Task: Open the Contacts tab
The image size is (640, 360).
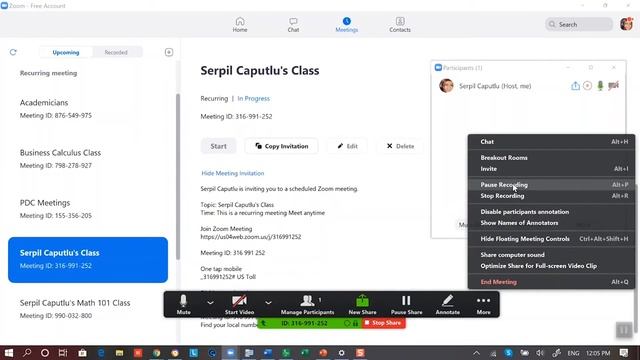Action: point(400,24)
